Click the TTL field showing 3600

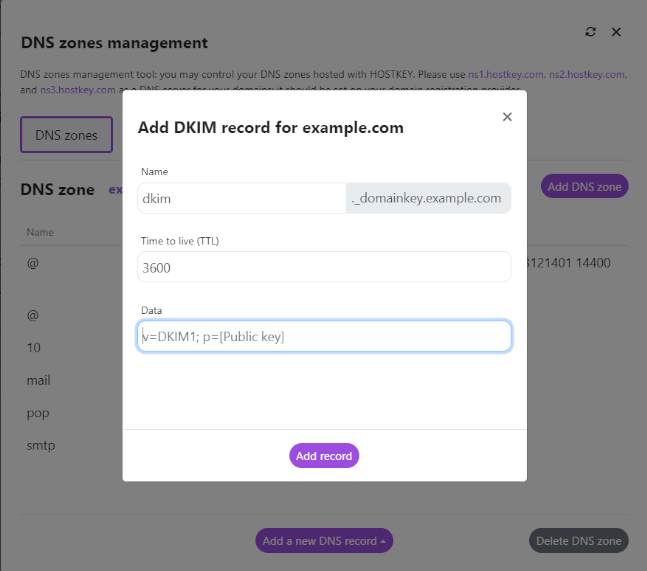324,267
